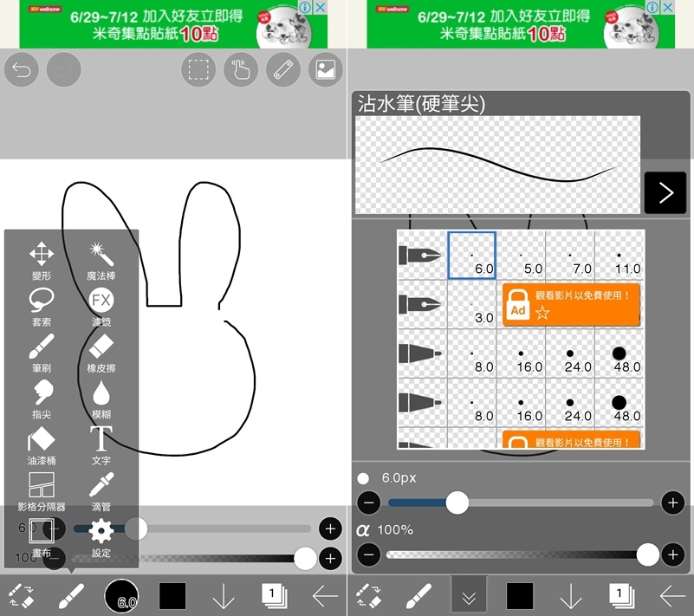Screen dimensions: 694x616
Task: Expand brush details with the right chevron
Action: (665, 192)
